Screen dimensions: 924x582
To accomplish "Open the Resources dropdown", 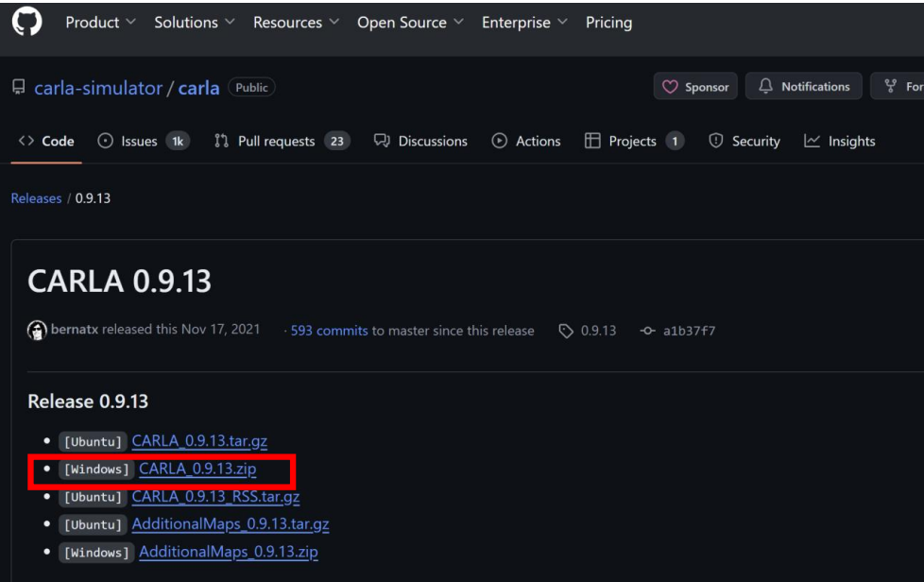I will 296,23.
